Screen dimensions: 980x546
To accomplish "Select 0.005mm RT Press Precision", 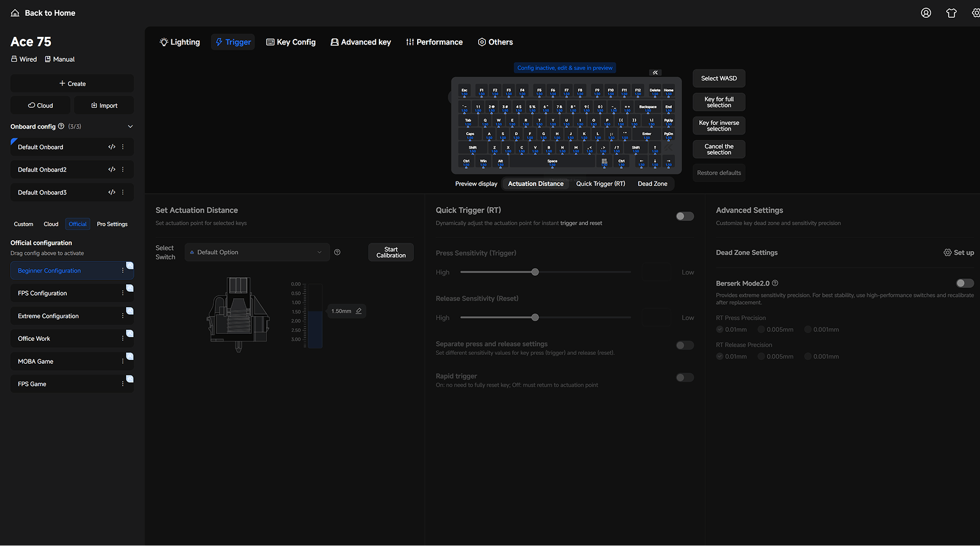I will coord(761,329).
